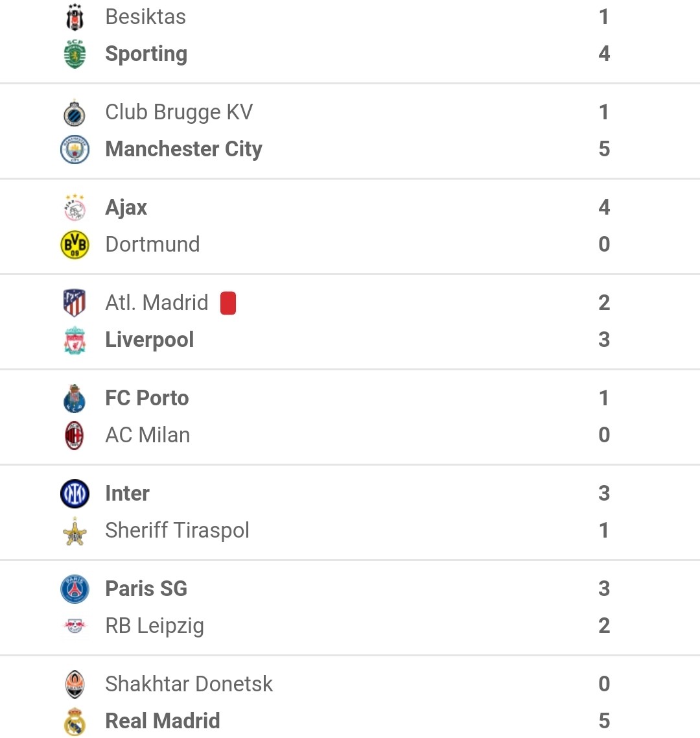Click the Manchester City crest icon
Screen dimensions: 700x738
click(75, 150)
